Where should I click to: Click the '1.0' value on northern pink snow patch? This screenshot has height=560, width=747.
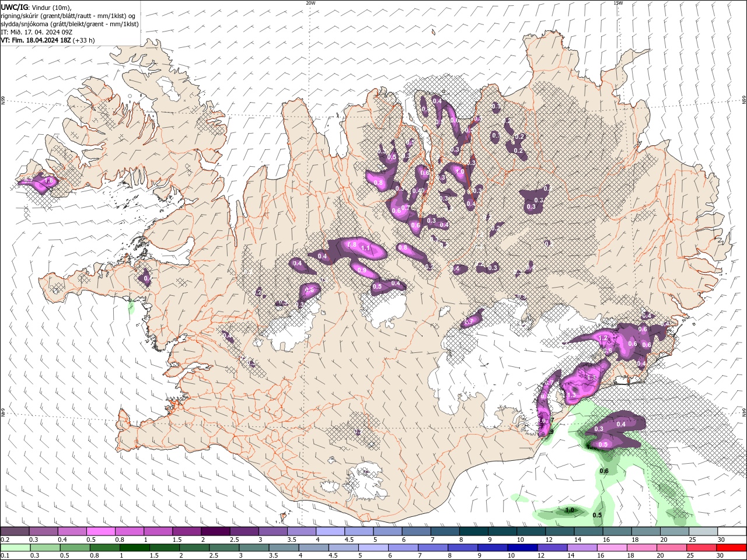click(460, 172)
